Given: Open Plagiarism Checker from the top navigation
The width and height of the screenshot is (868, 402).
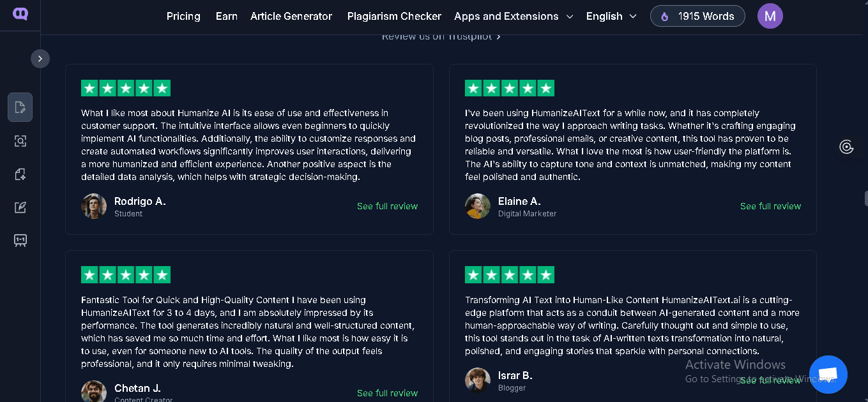Looking at the screenshot, I should point(394,16).
